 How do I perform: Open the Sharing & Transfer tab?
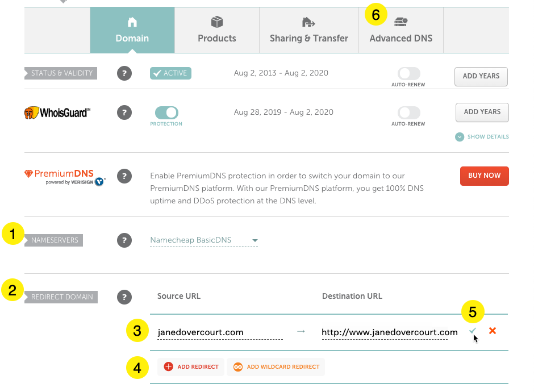pyautogui.click(x=309, y=30)
